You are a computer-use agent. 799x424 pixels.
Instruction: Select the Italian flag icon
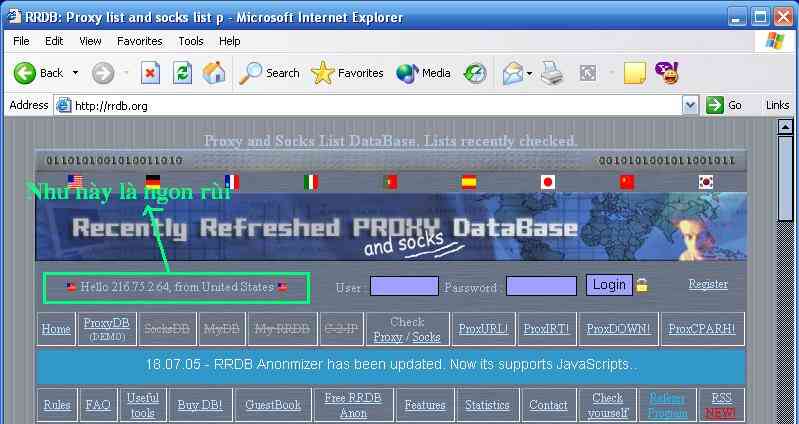pyautogui.click(x=311, y=181)
